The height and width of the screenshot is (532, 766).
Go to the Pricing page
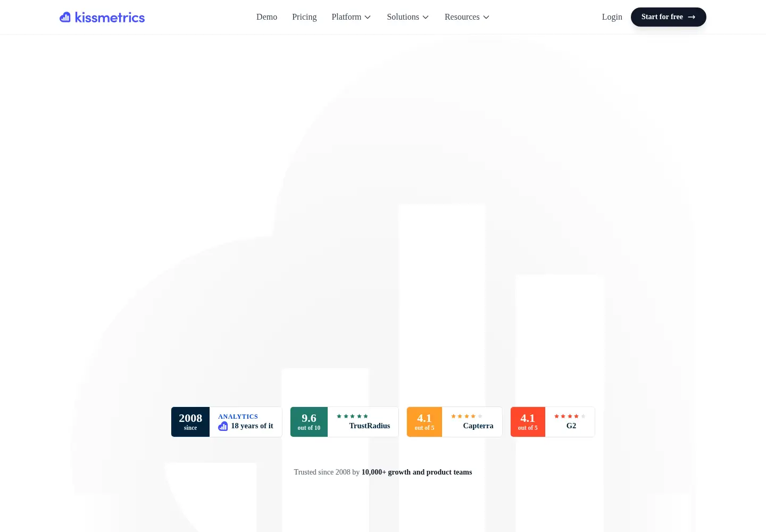(x=304, y=17)
